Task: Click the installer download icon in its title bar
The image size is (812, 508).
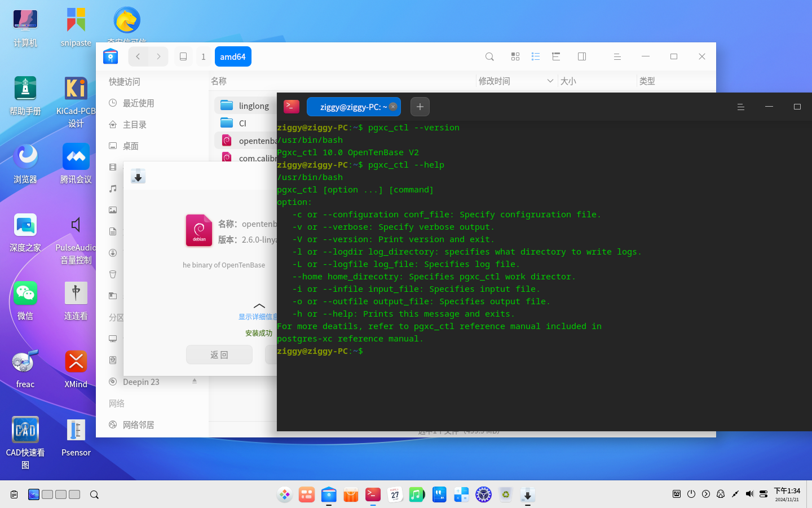Action: click(138, 176)
